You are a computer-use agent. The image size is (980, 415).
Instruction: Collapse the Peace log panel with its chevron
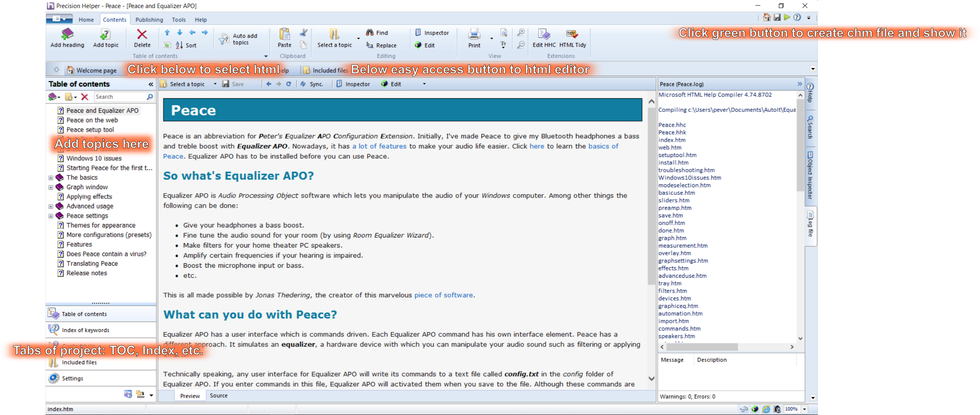800,84
